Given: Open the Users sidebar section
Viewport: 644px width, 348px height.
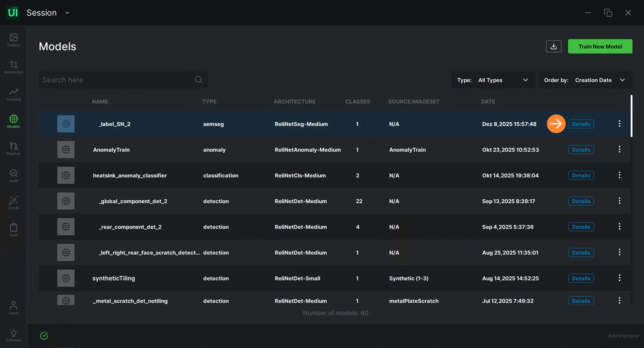Looking at the screenshot, I should tap(13, 308).
